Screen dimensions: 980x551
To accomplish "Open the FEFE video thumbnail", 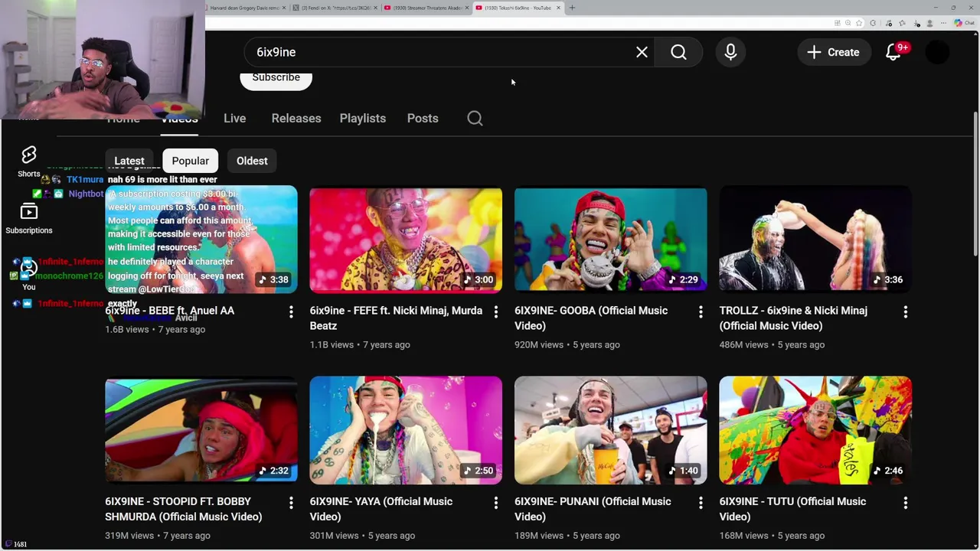I will pyautogui.click(x=406, y=240).
